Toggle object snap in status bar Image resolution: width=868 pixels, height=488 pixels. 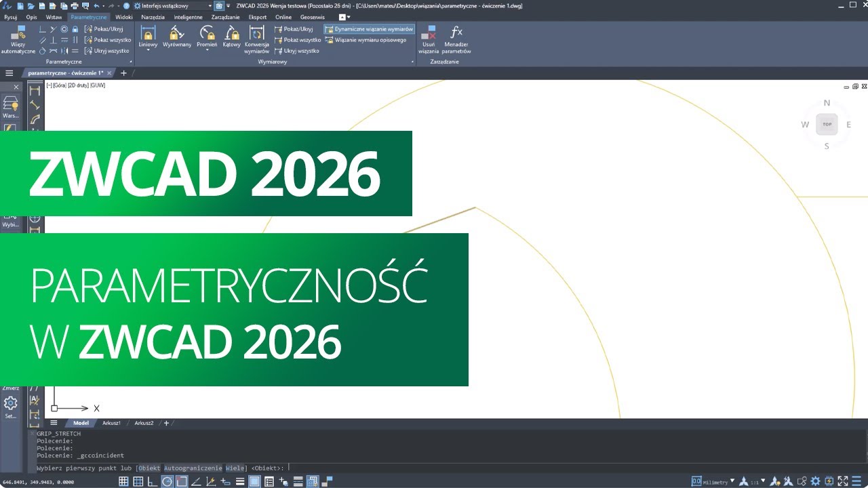coord(181,481)
